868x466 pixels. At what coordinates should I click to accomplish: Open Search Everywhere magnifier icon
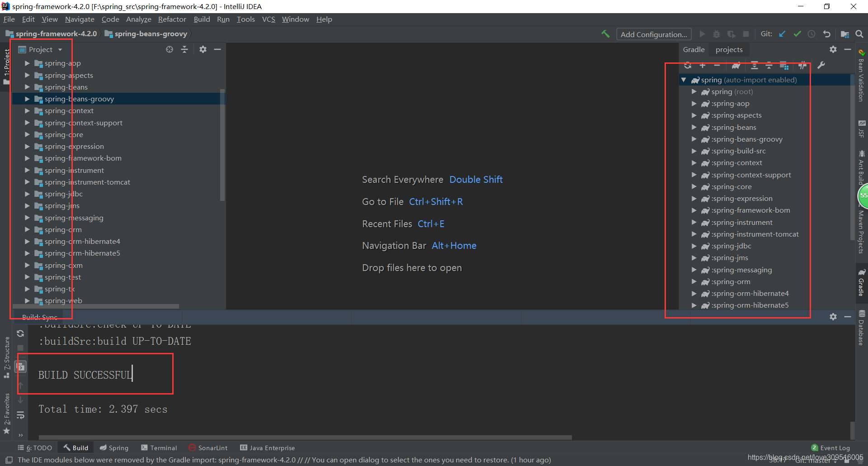(x=859, y=34)
